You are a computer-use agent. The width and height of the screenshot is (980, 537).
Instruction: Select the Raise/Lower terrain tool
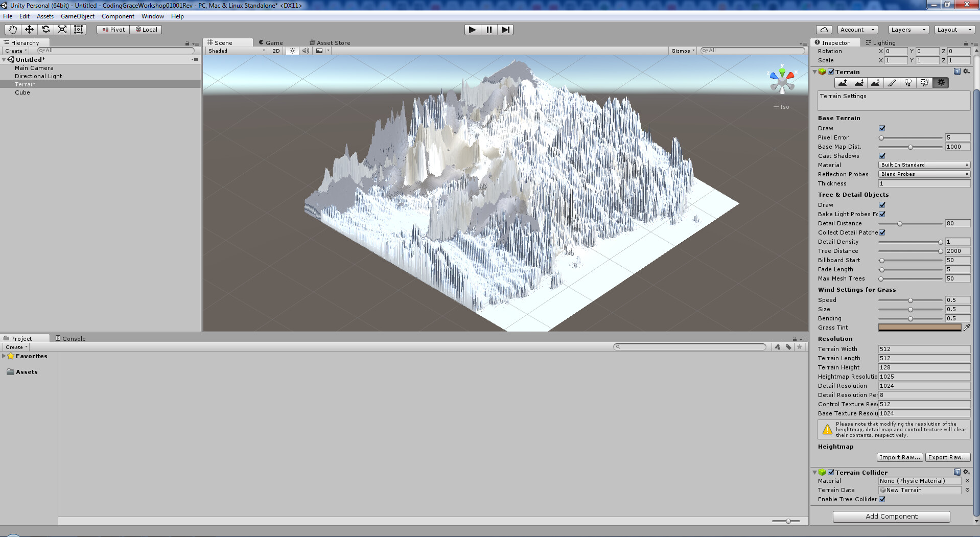pyautogui.click(x=843, y=82)
